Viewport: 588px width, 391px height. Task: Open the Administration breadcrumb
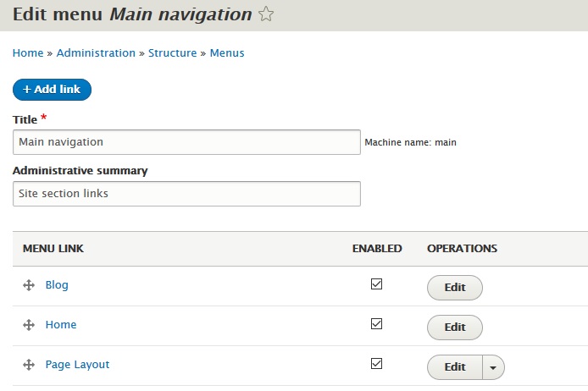(96, 52)
